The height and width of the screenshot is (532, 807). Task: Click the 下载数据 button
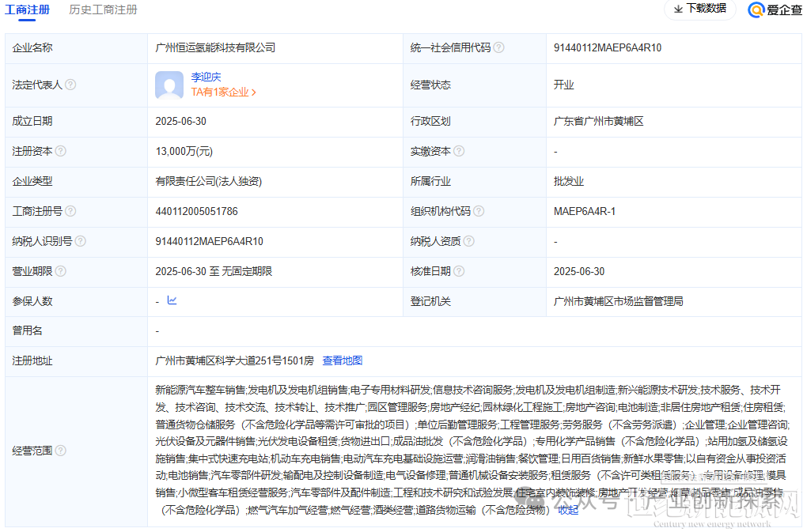(699, 9)
